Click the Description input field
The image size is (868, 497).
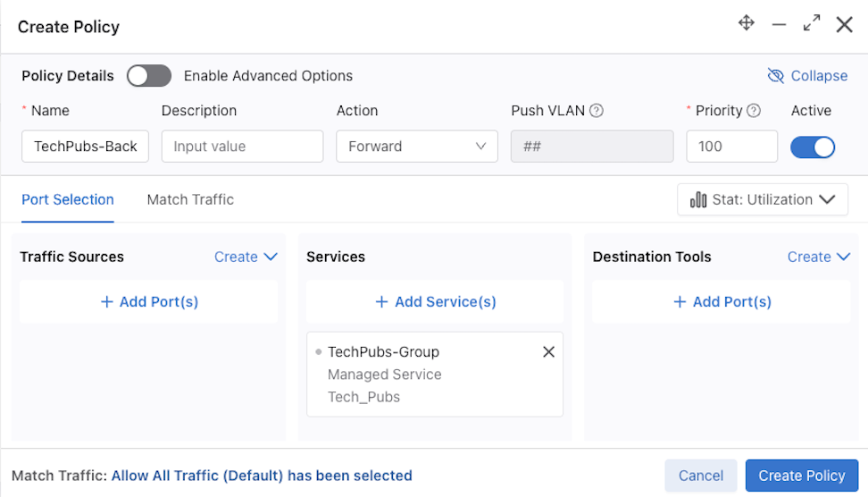[x=243, y=147]
